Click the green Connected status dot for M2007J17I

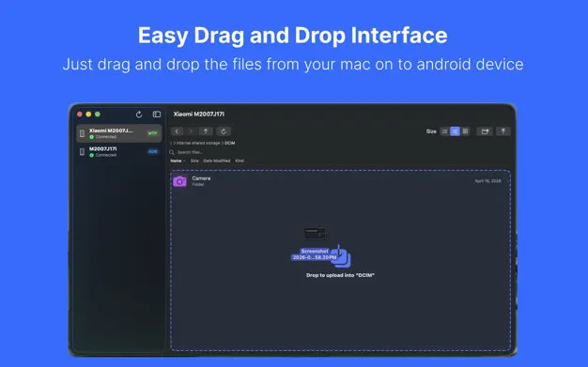tap(91, 155)
